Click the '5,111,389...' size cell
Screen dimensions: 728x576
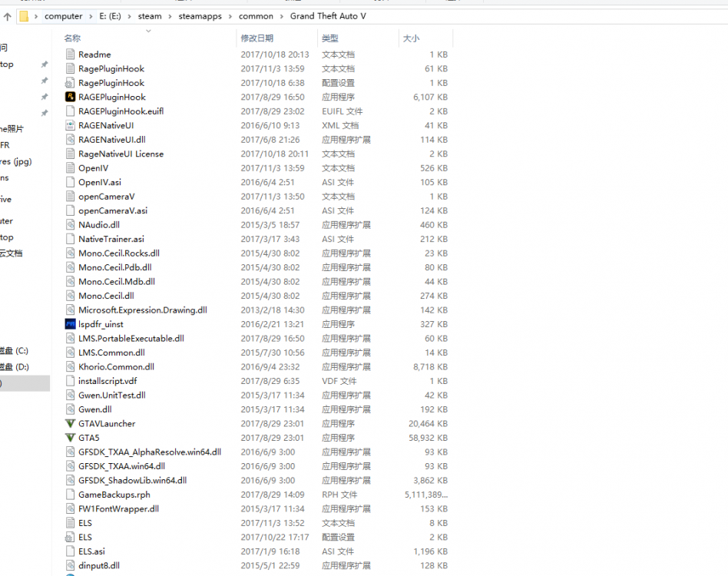426,495
